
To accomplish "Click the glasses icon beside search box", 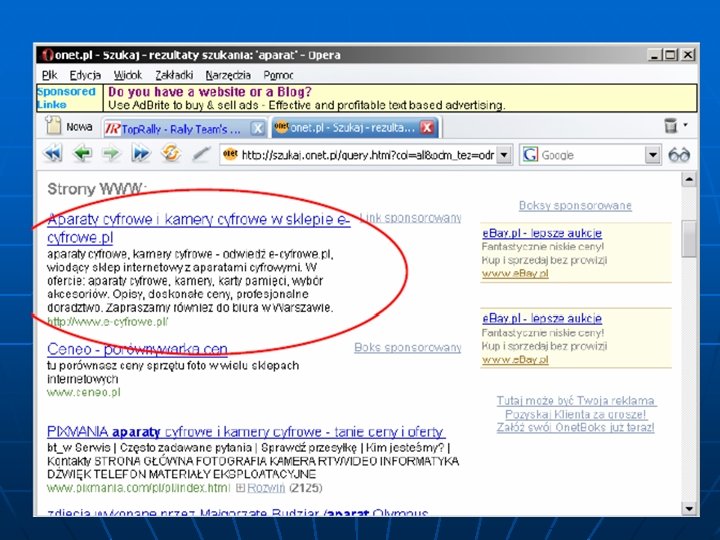I will point(679,155).
